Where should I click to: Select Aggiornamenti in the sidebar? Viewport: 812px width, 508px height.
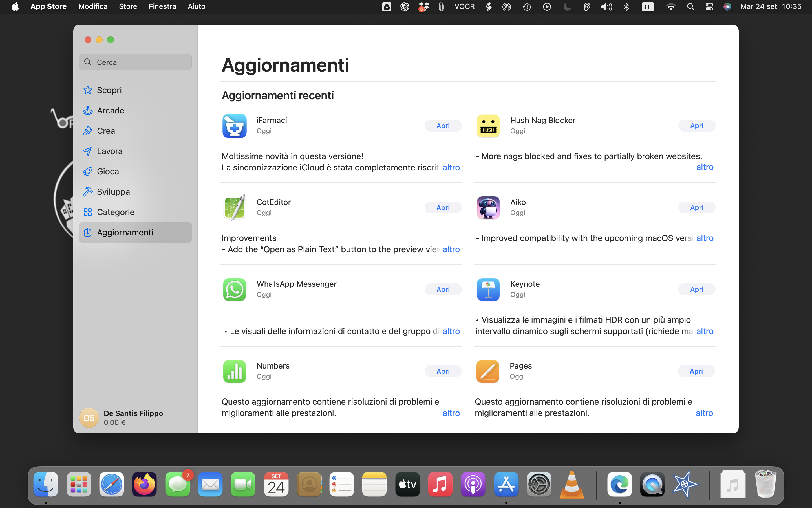135,232
